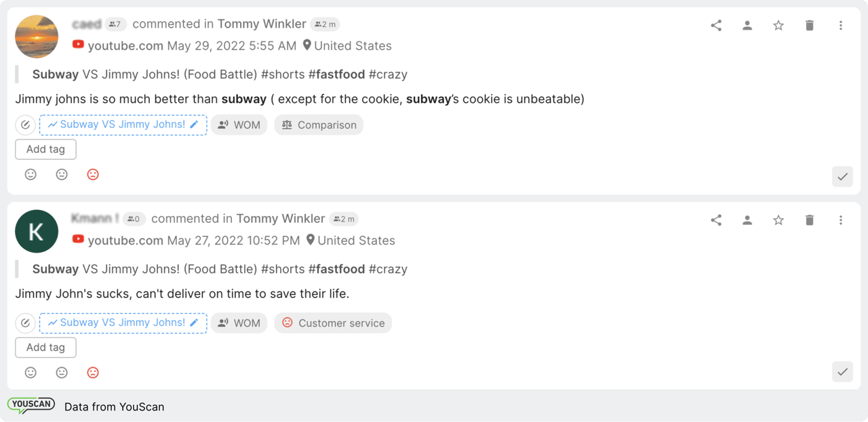This screenshot has width=868, height=422.
Task: Click Add tag on the Kmann comment
Action: (x=45, y=347)
